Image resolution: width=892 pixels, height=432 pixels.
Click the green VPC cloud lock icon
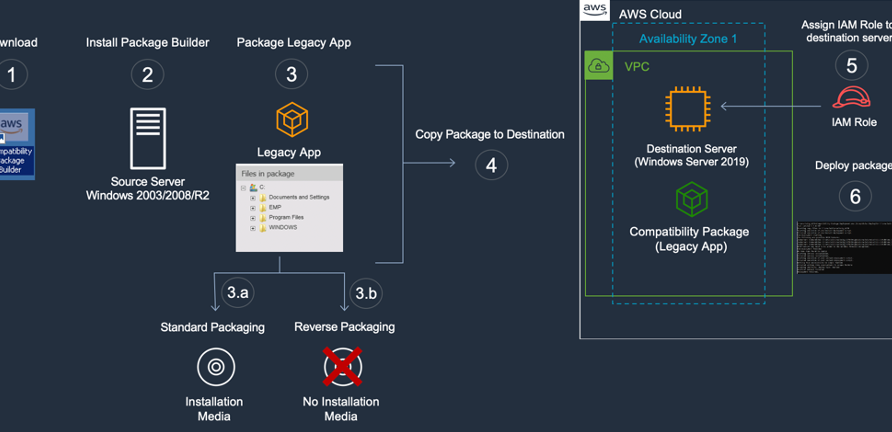tap(599, 66)
